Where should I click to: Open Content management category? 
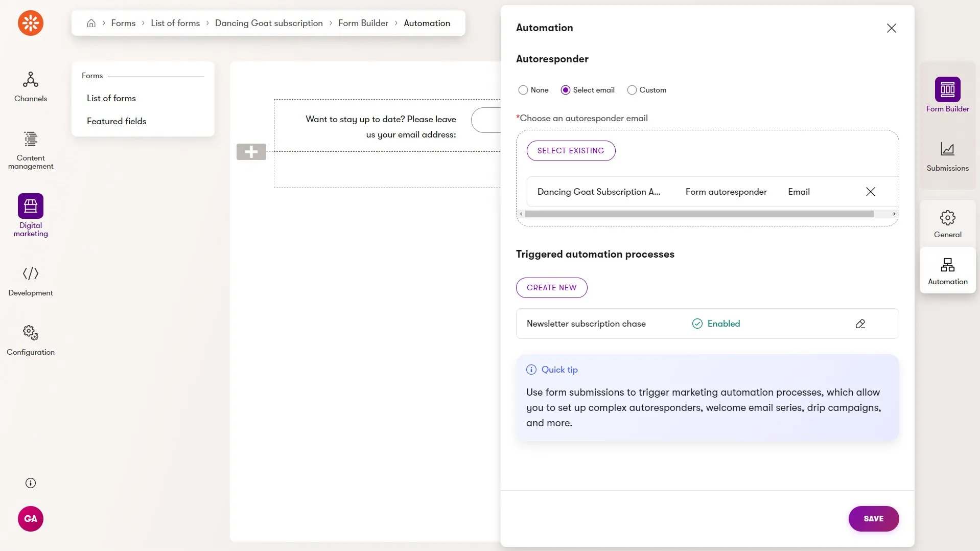(x=31, y=150)
